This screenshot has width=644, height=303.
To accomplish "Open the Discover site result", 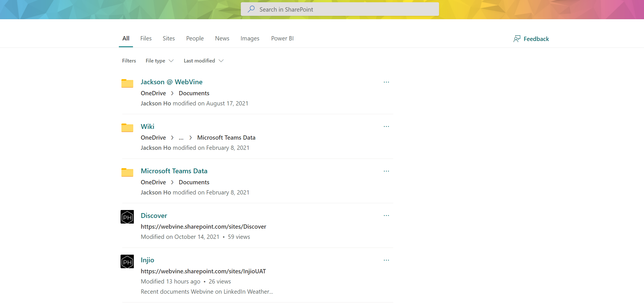I will (x=154, y=216).
